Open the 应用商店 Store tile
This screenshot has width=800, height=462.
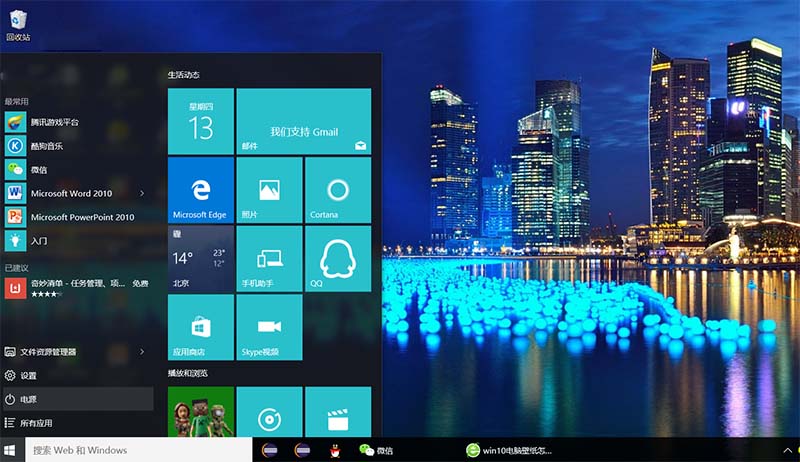click(201, 327)
